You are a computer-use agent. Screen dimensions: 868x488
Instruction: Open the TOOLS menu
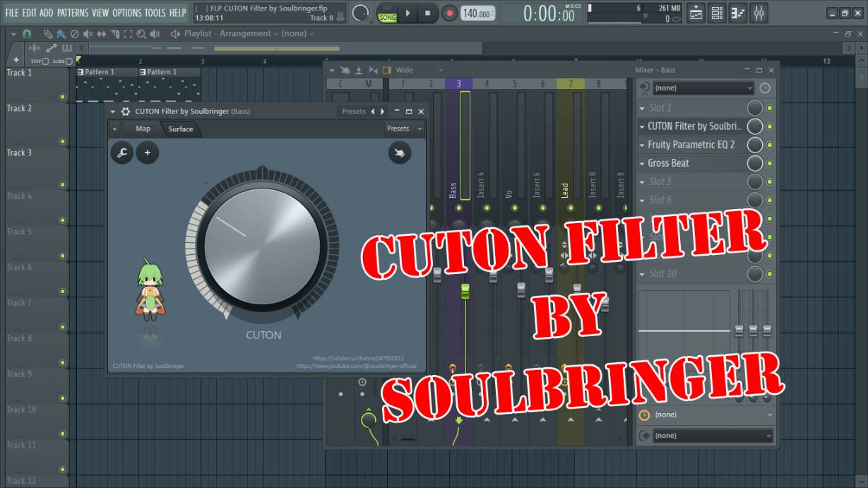155,13
